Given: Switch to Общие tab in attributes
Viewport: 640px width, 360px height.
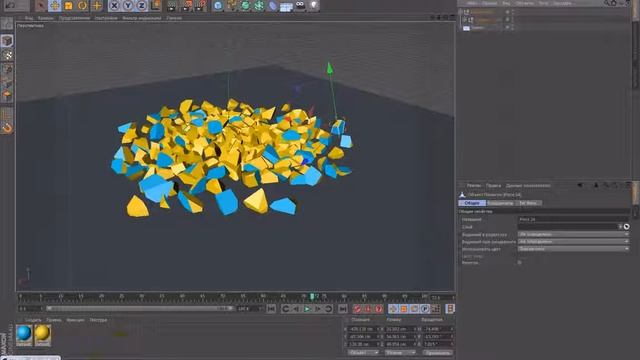Looking at the screenshot, I should pos(472,203).
